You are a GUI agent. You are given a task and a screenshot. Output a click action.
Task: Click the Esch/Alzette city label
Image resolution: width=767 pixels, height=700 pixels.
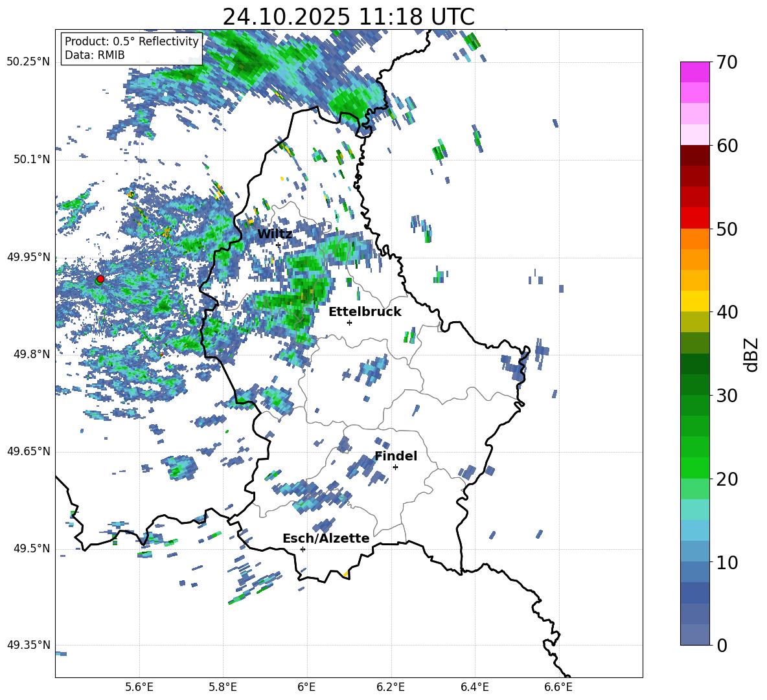pos(326,538)
